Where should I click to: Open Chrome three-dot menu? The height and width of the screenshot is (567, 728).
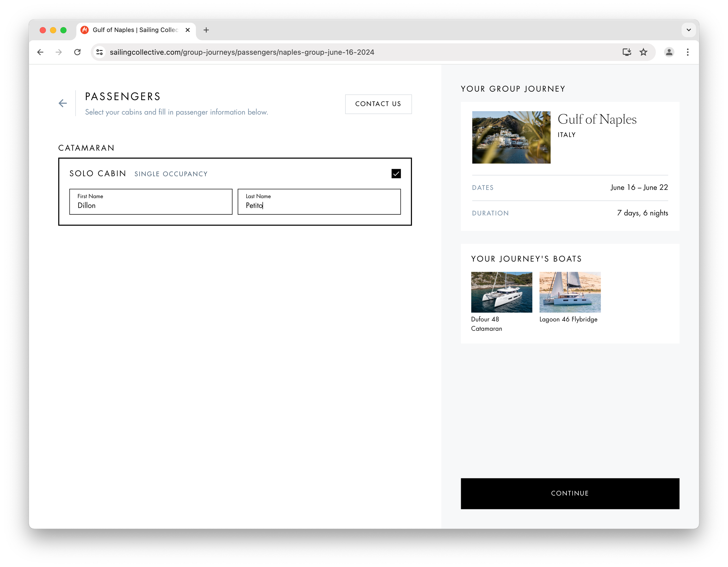688,52
